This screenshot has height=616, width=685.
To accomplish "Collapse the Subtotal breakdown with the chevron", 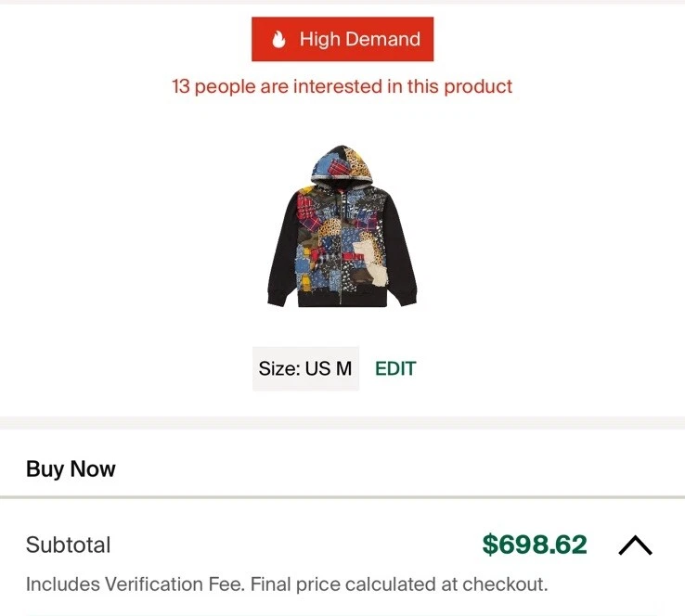I will coord(635,545).
